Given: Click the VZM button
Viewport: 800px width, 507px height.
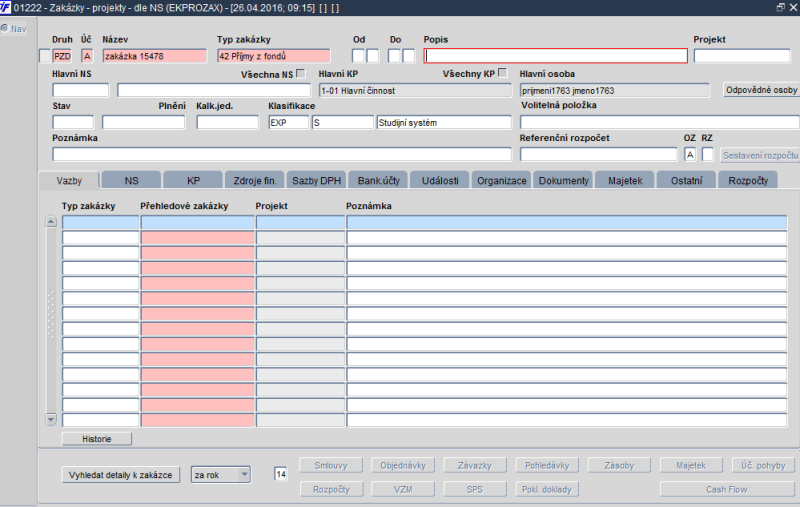Looking at the screenshot, I should [403, 489].
